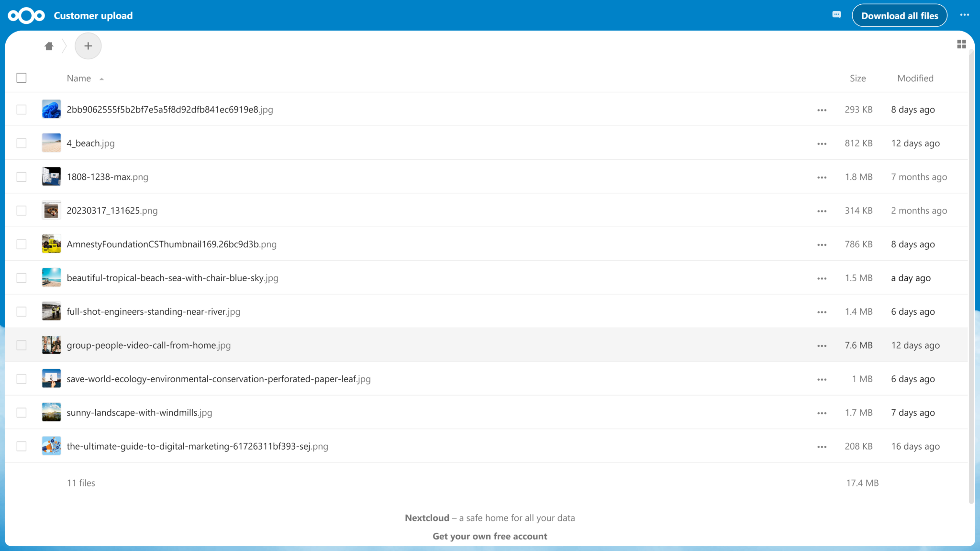
Task: Open actions dropdown for AmnestyFoundationCSThumbnail169.26bc9d3b.png
Action: pyautogui.click(x=822, y=244)
